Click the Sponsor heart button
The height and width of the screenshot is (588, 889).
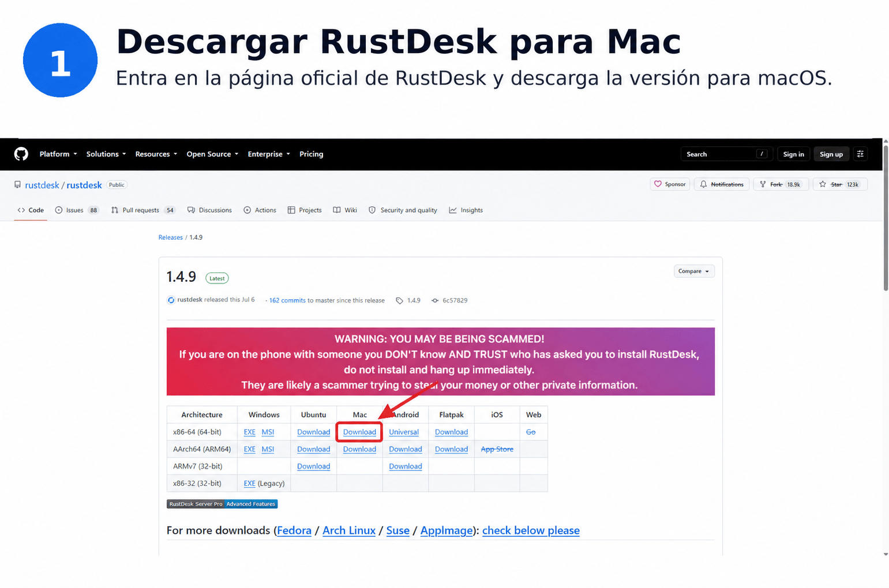click(x=670, y=184)
